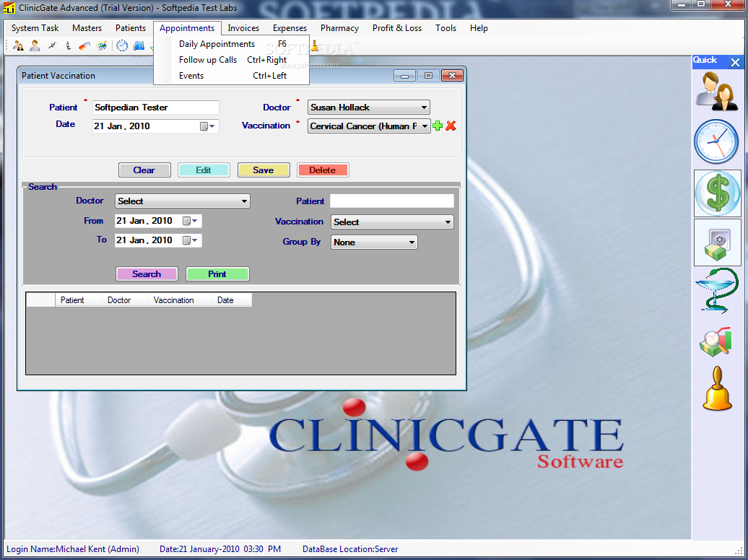
Task: Maximize the Patient Vaccination window
Action: tap(428, 75)
